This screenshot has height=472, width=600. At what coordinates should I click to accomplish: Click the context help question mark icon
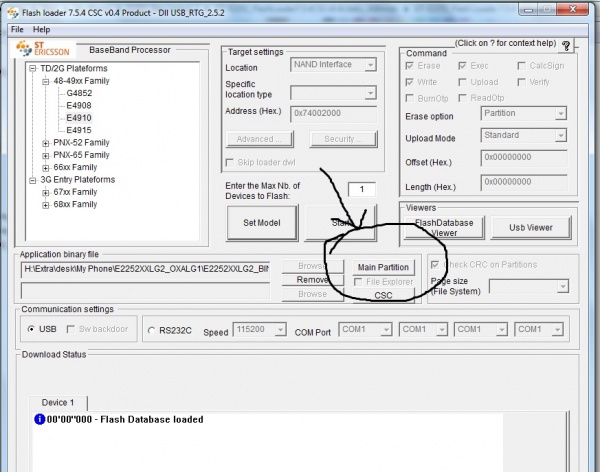point(566,46)
